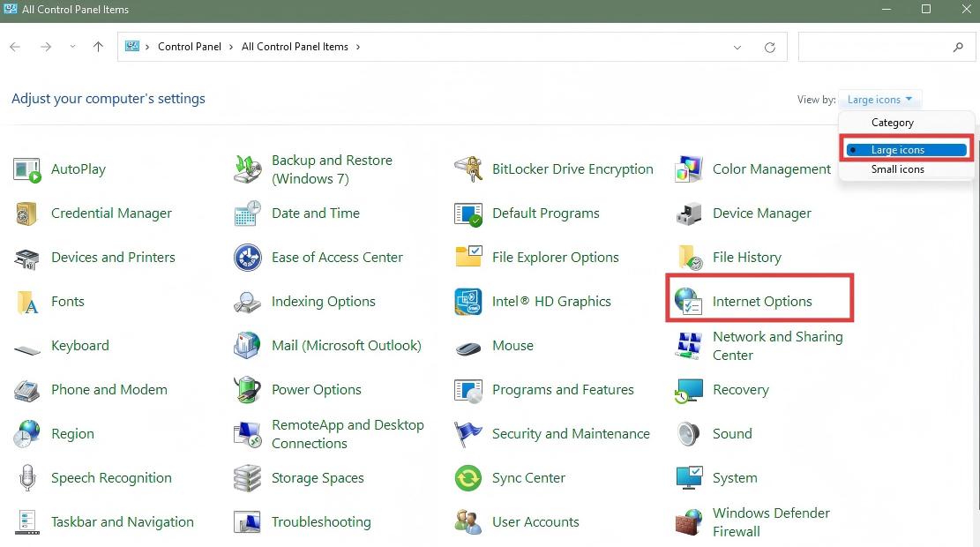The image size is (980, 547).
Task: Open recent locations chevron next to back button
Action: coord(72,47)
